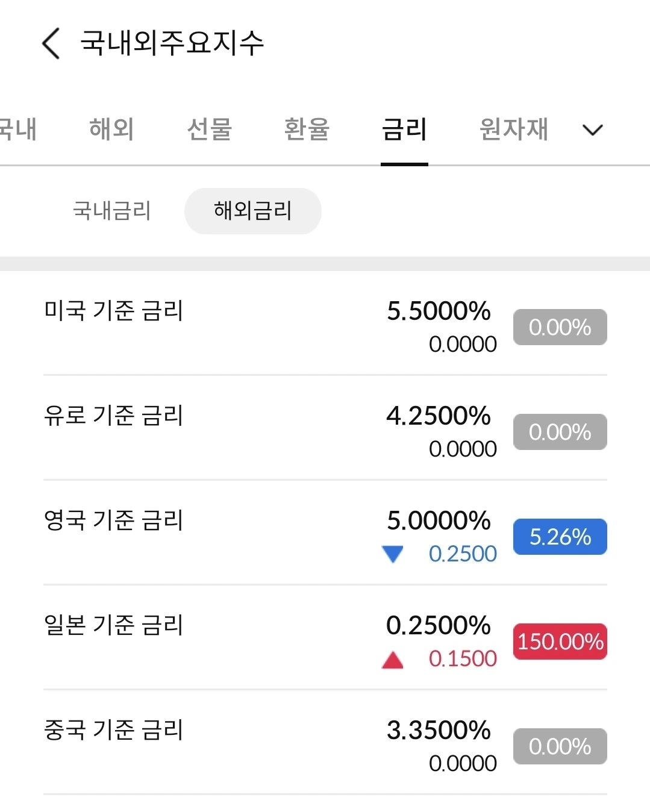Expand the tab list chevron
The height and width of the screenshot is (812, 650).
[593, 130]
